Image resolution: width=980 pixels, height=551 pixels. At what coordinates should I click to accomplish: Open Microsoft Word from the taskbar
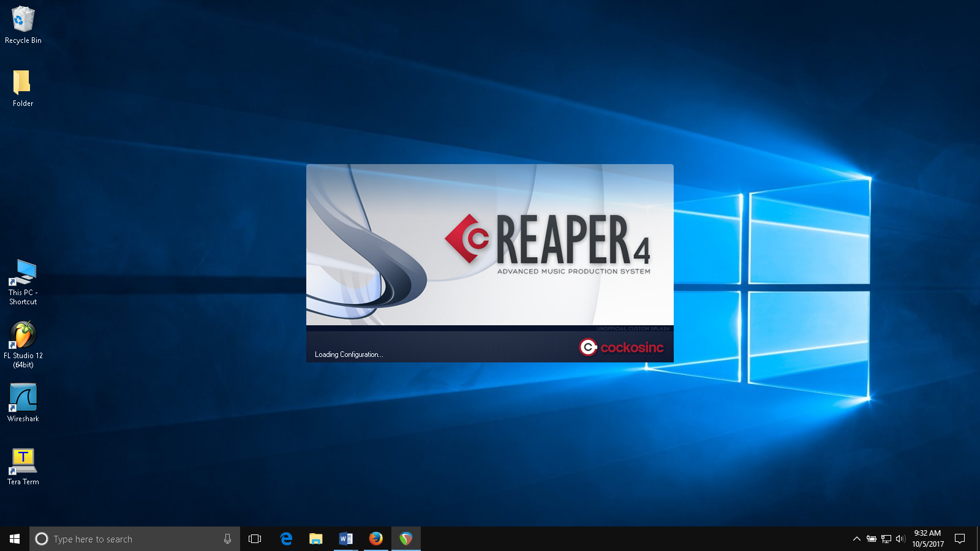coord(345,539)
